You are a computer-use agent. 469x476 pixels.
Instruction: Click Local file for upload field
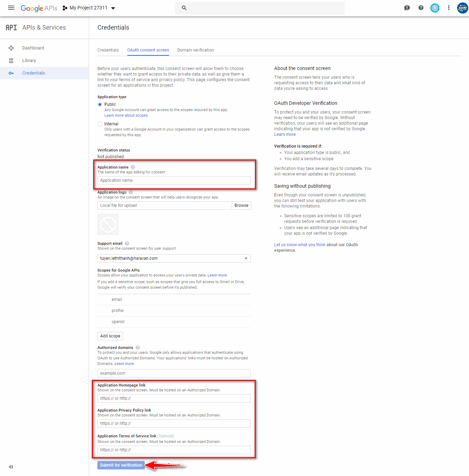pyautogui.click(x=165, y=205)
